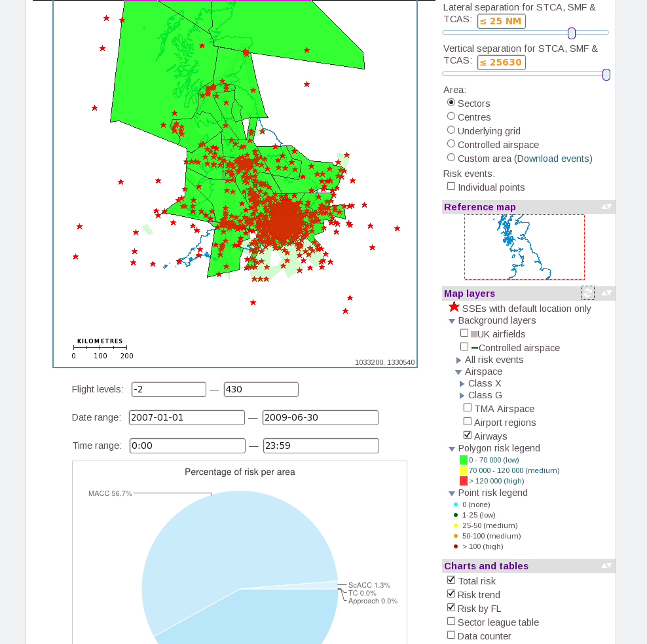Image resolution: width=647 pixels, height=644 pixels.
Task: Click the end date field 2009-06-30
Action: [321, 417]
